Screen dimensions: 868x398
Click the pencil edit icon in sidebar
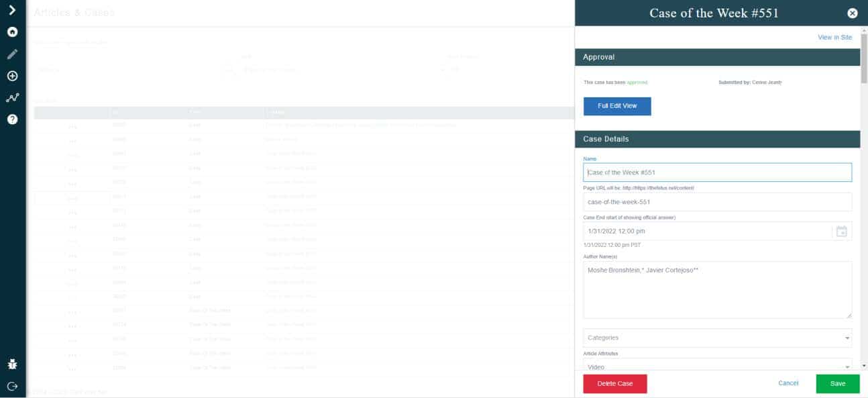(12, 54)
